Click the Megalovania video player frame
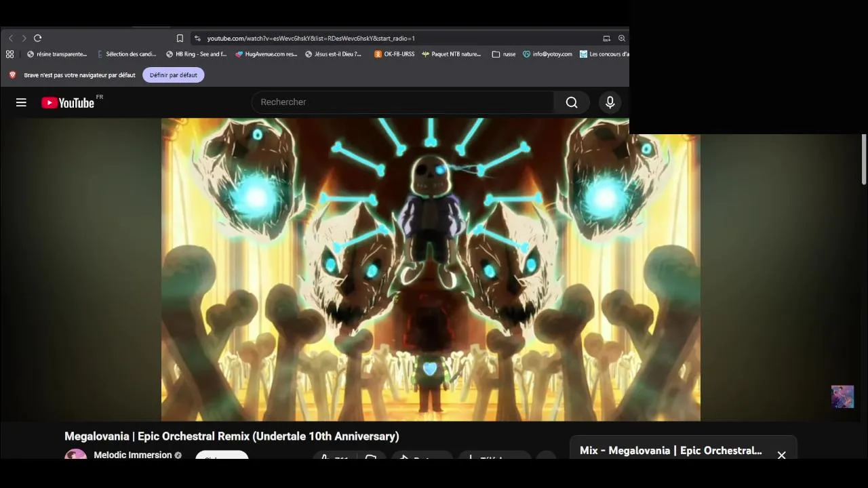This screenshot has height=488, width=868. pos(431,270)
